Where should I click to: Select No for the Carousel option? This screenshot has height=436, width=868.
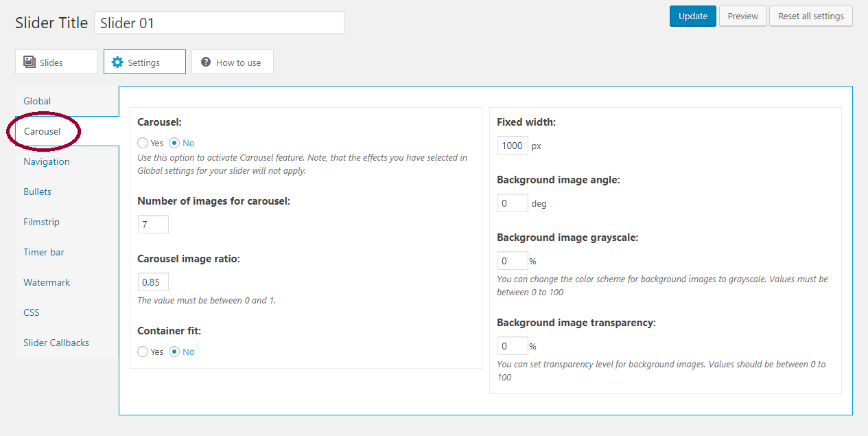(x=174, y=143)
